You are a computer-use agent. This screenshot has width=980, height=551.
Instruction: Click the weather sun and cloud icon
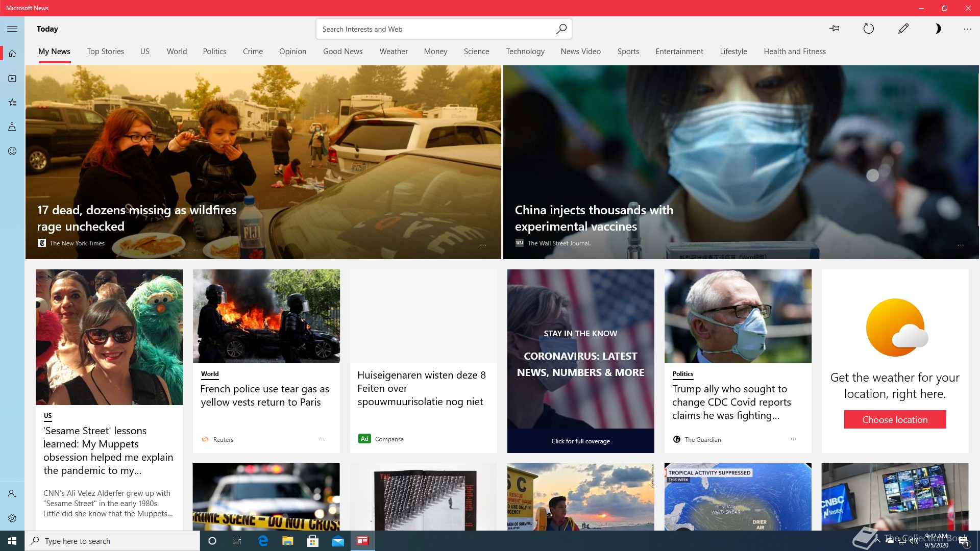coord(896,328)
